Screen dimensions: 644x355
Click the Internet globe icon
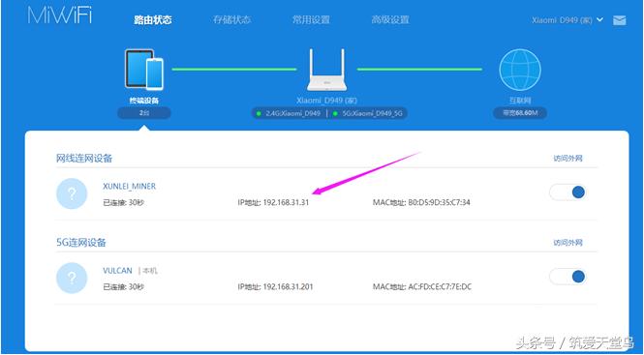(x=520, y=70)
